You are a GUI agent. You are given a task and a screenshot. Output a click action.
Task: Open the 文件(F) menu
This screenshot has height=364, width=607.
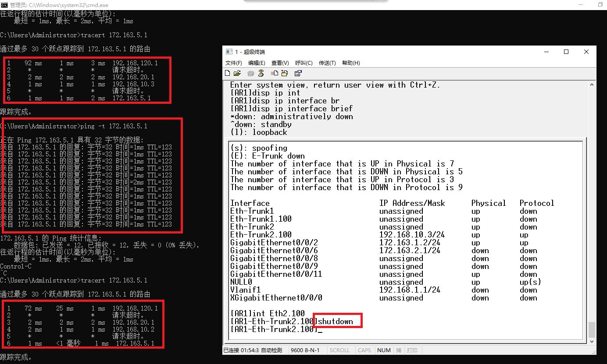[234, 63]
